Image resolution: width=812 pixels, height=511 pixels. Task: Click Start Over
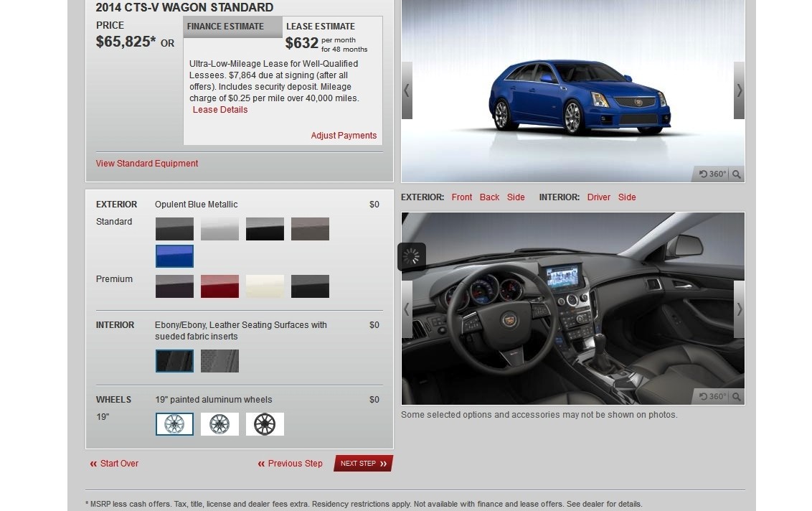pyautogui.click(x=115, y=464)
